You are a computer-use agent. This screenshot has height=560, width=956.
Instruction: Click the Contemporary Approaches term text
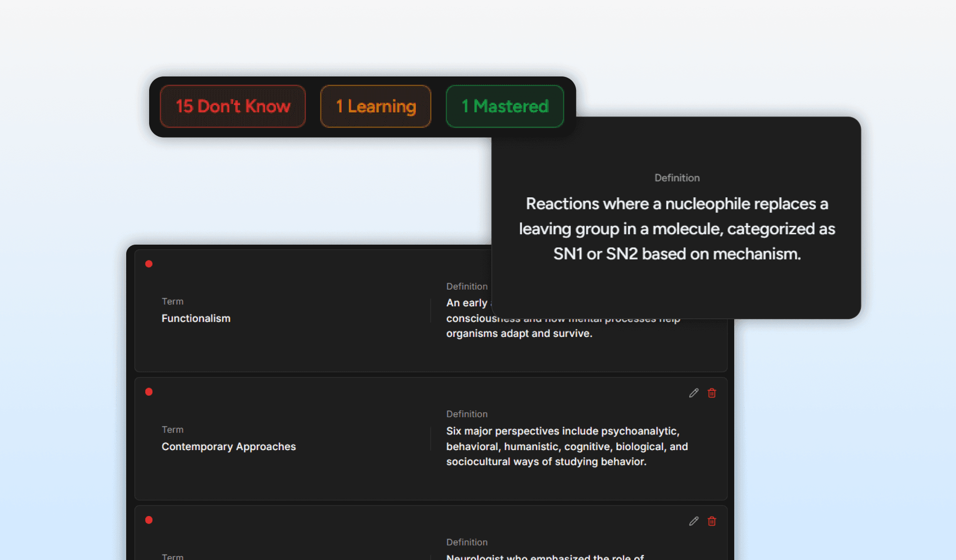point(228,446)
